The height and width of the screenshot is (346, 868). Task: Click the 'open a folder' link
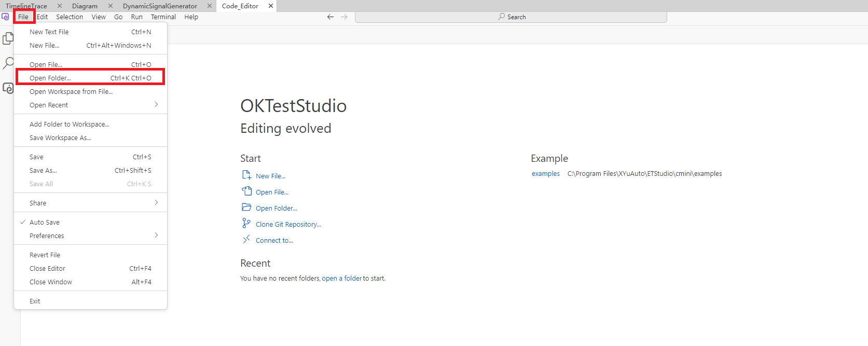[x=342, y=279]
